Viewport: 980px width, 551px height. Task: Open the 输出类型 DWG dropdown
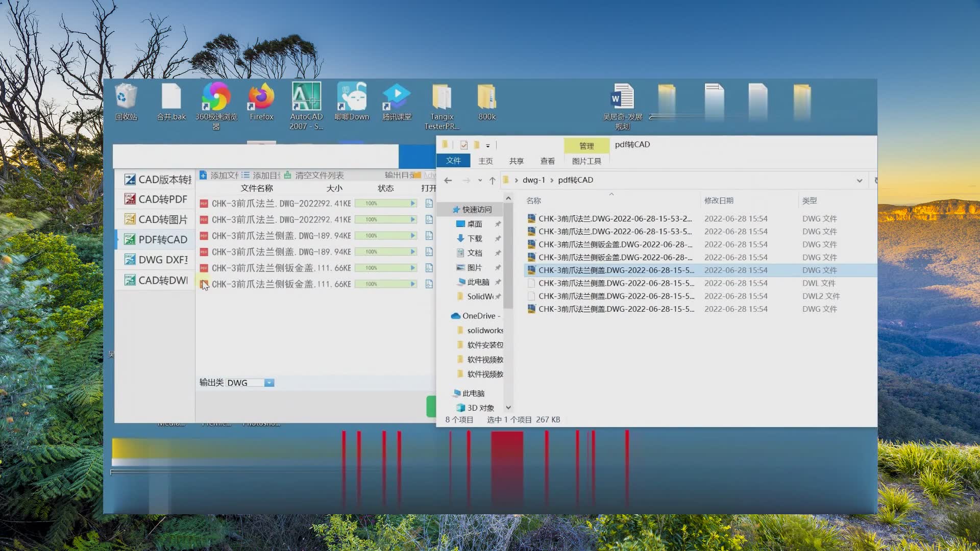tap(269, 383)
